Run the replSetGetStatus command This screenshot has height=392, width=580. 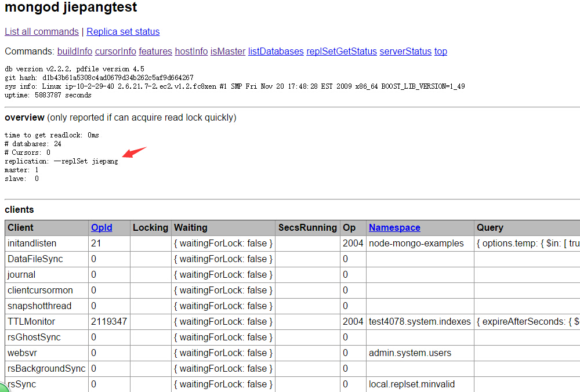(x=342, y=52)
